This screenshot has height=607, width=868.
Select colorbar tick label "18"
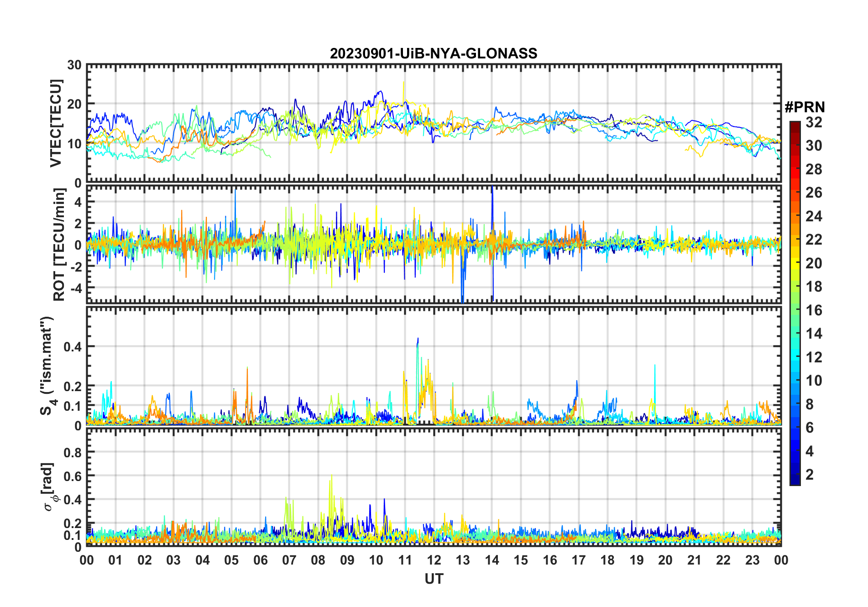coord(814,287)
